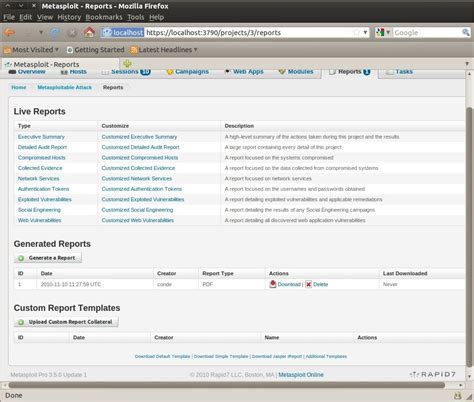Click the green icon on Upload Custom Report Collateral
The image size is (474, 402).
click(x=21, y=322)
